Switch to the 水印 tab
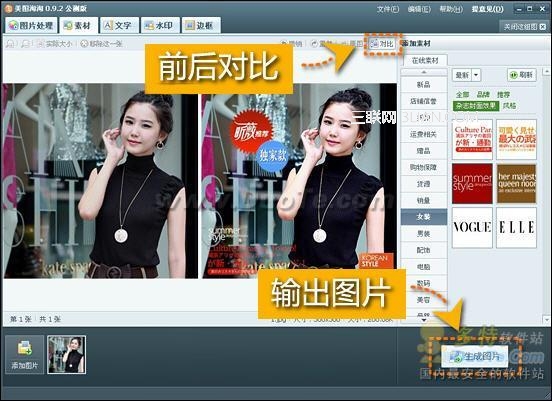Image resolution: width=552 pixels, height=401 pixels. click(x=160, y=25)
